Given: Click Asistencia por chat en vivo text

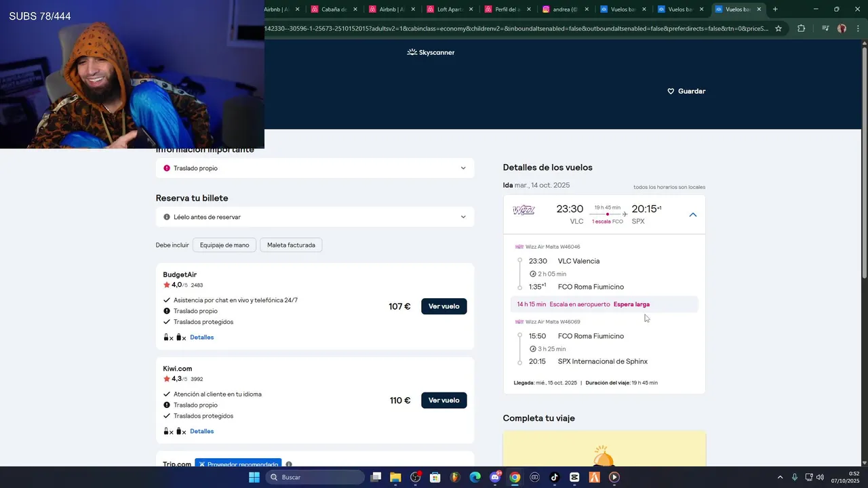Looking at the screenshot, I should click(235, 300).
